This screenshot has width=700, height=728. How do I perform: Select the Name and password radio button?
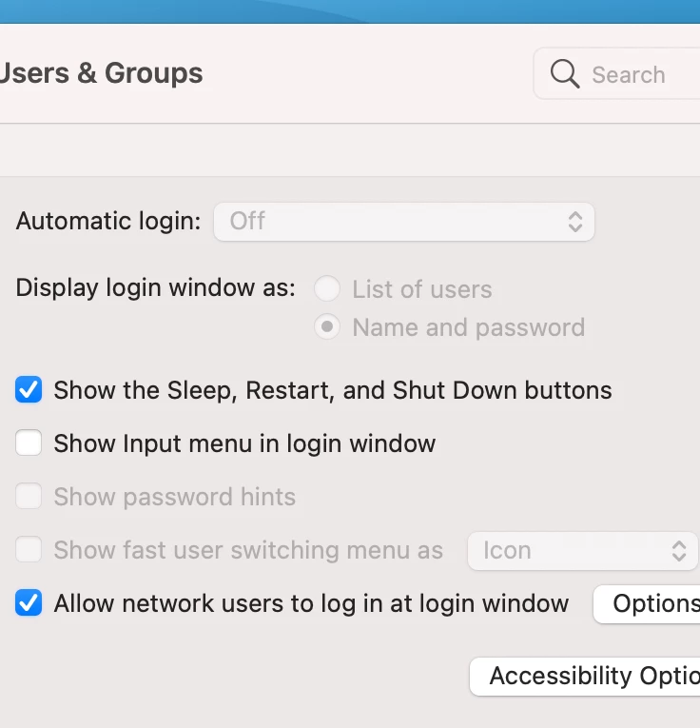327,326
